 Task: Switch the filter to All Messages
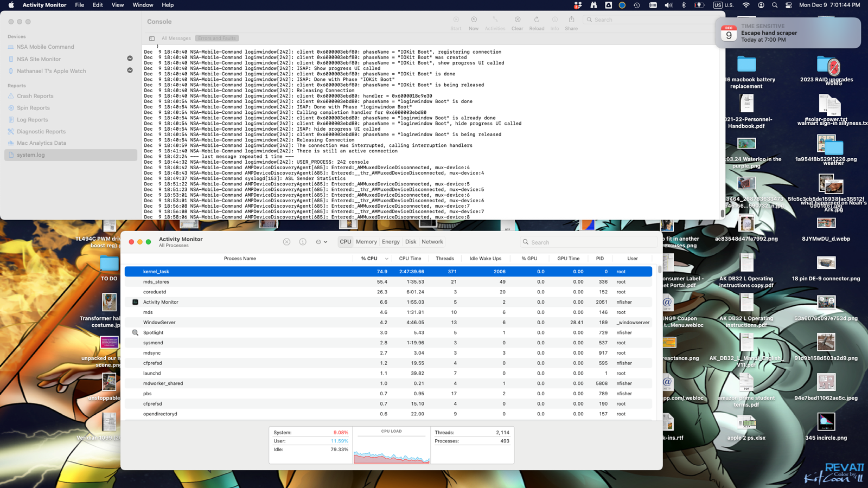pyautogui.click(x=176, y=38)
